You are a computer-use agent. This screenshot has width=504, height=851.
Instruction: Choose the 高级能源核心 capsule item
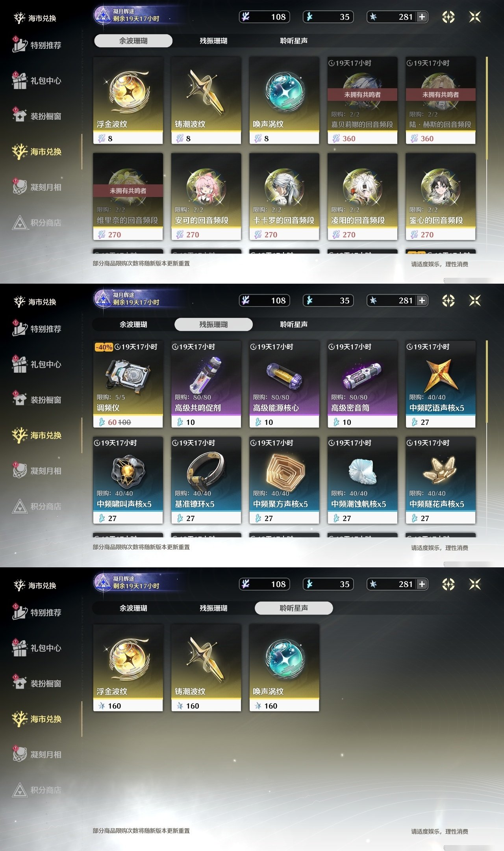point(284,384)
